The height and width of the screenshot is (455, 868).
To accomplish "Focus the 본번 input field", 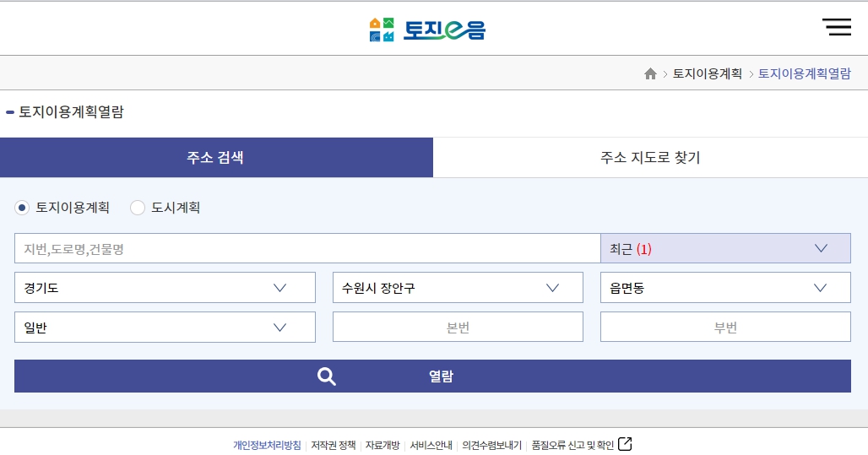I will (458, 328).
